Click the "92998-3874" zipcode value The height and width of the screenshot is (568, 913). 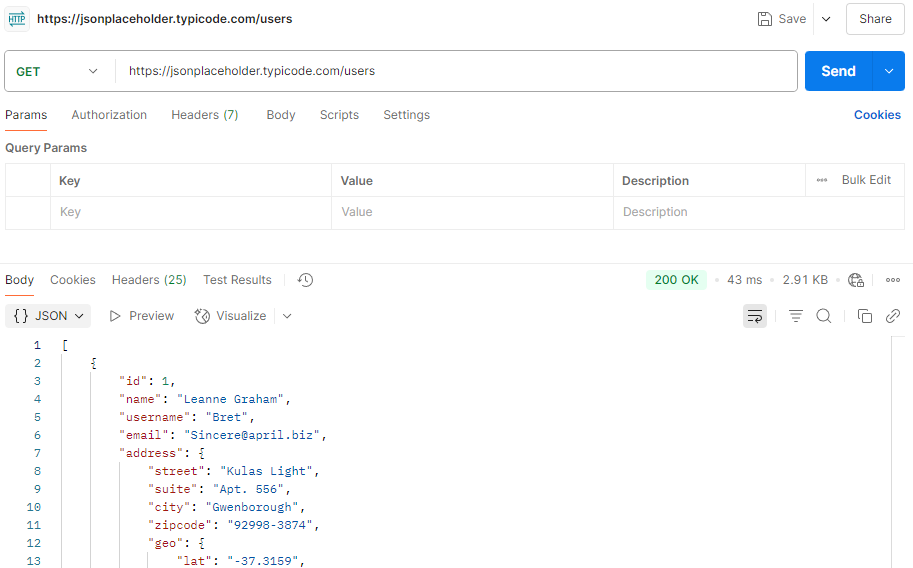tap(270, 525)
